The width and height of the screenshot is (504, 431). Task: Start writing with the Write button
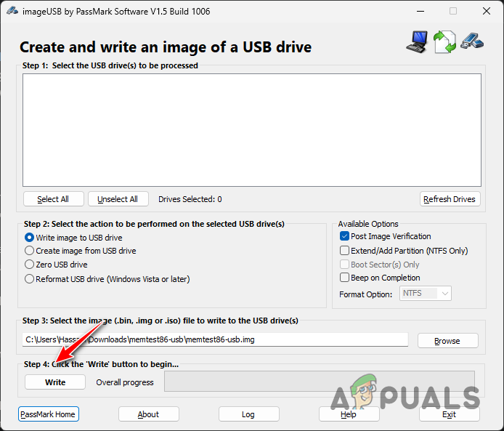click(55, 382)
